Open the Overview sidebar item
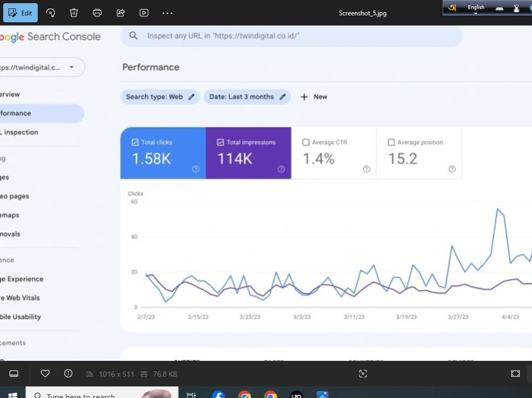532x398 pixels. point(10,94)
